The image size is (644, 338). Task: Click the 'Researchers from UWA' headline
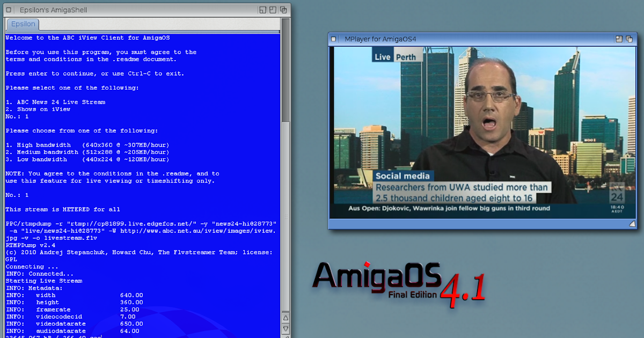coord(462,193)
